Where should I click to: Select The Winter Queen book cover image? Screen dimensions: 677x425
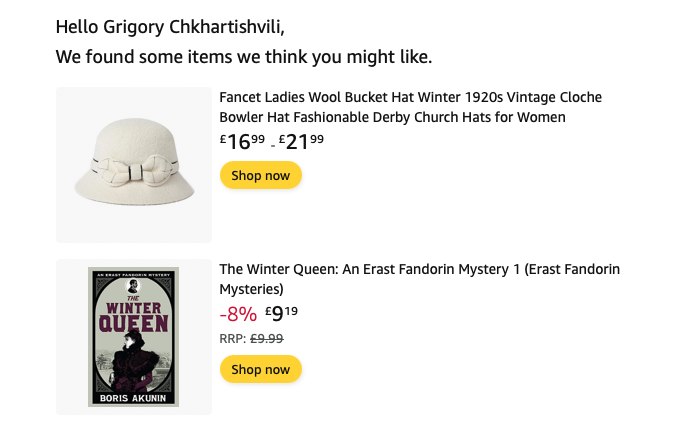tap(133, 336)
